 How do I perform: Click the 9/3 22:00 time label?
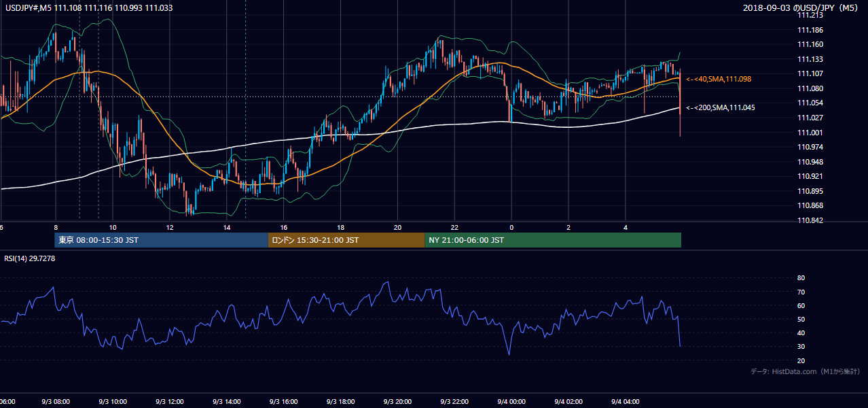(454, 402)
